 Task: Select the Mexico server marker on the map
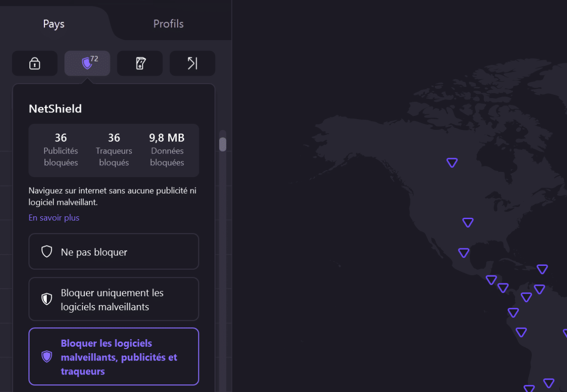coord(464,253)
